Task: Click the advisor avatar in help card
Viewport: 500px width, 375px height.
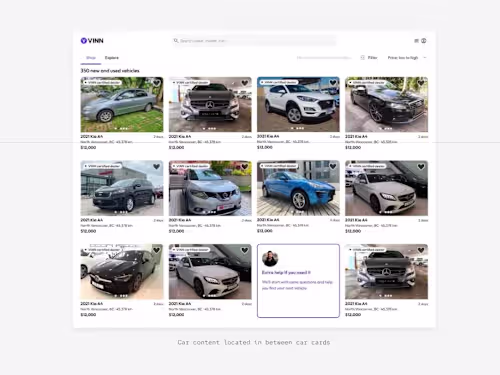Action: [270, 258]
